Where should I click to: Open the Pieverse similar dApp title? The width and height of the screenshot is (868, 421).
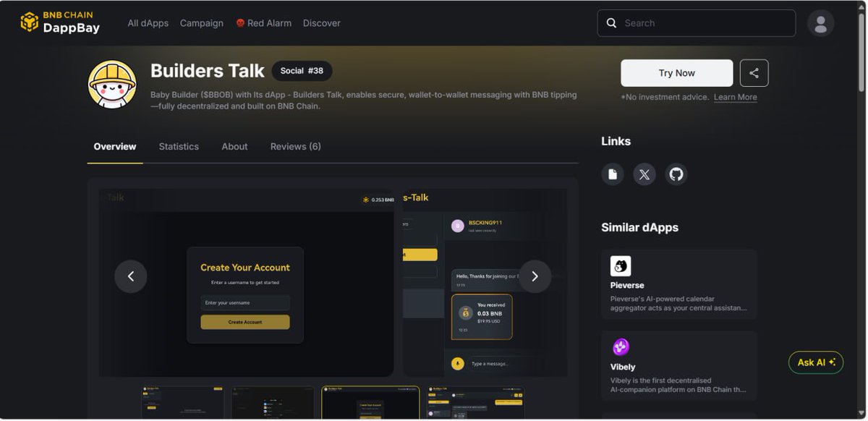[627, 286]
